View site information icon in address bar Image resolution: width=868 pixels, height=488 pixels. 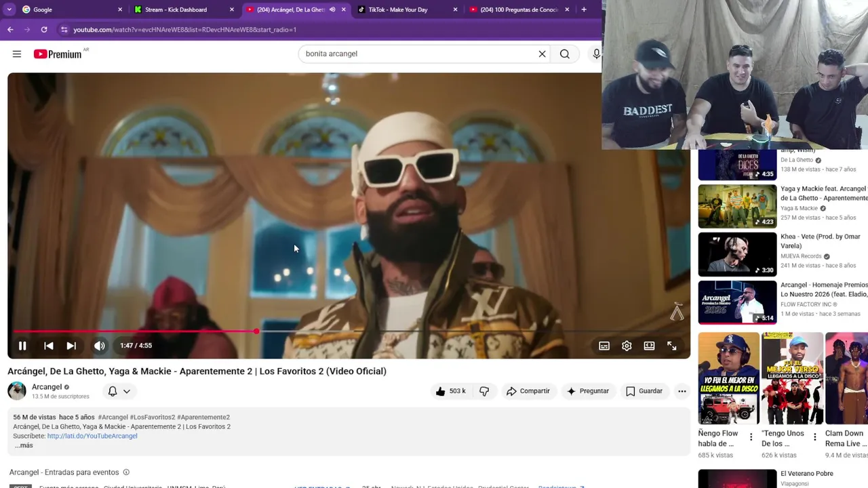[x=64, y=30]
